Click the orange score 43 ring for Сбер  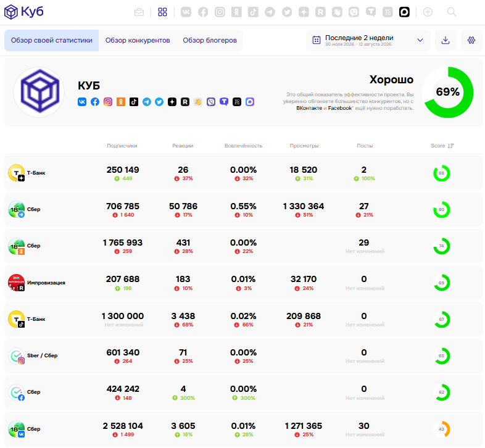coord(441,429)
